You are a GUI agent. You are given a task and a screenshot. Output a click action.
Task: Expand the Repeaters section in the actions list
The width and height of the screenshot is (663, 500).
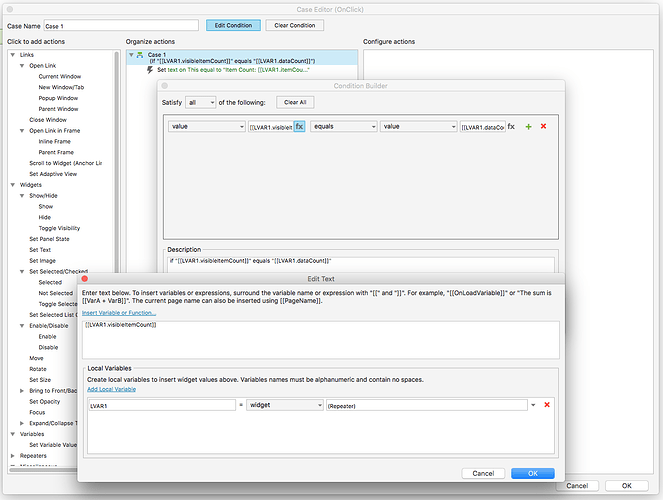tap(13, 455)
